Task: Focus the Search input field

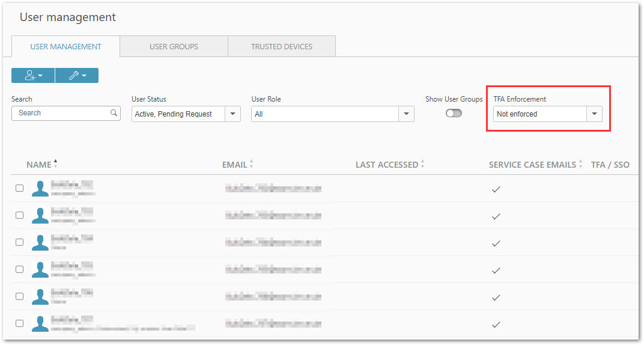Action: [65, 113]
